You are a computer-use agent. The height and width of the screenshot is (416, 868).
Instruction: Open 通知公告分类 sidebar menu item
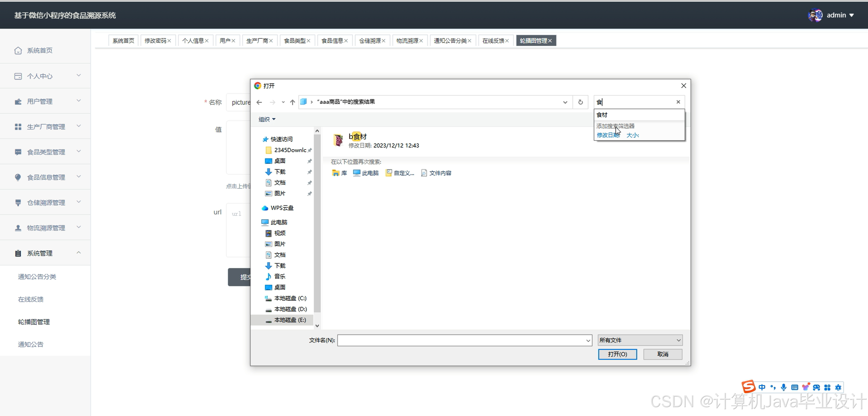[37, 277]
